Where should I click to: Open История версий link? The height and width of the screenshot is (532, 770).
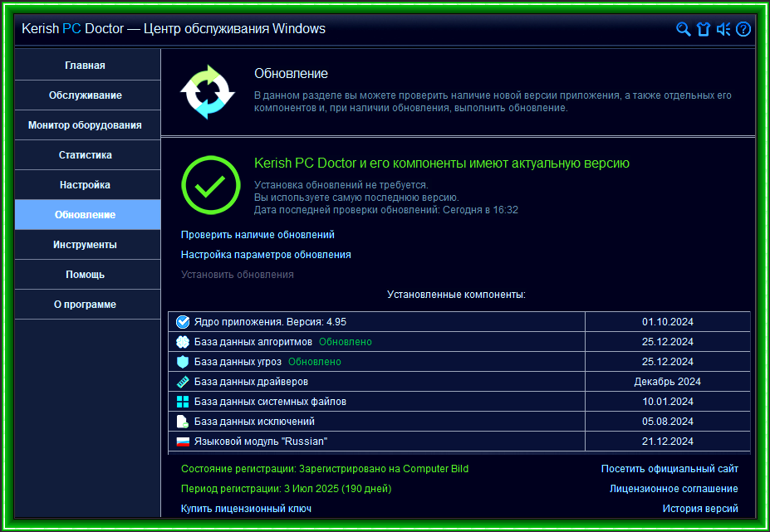[700, 509]
